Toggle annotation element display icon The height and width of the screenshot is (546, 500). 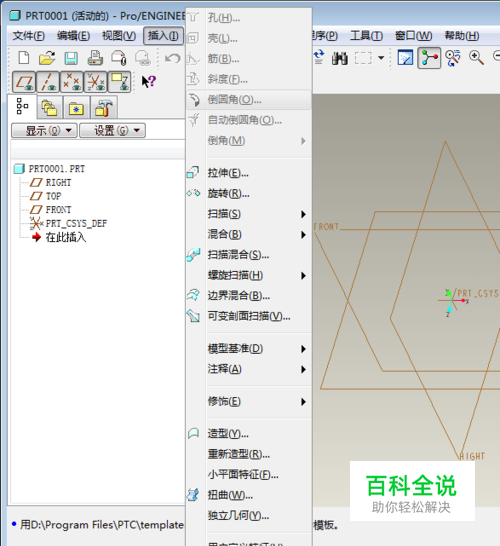119,82
